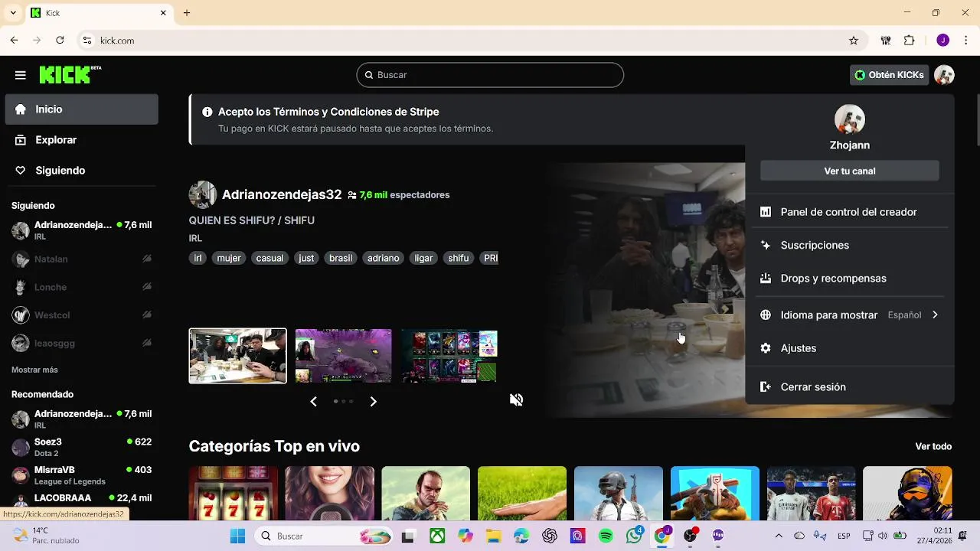This screenshot has height=551, width=980.
Task: Click the 'shifu' stream tag
Action: 459,259
